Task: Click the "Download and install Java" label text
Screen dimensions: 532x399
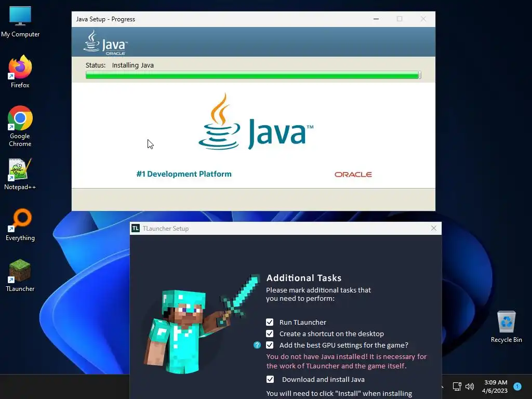Action: click(x=323, y=380)
